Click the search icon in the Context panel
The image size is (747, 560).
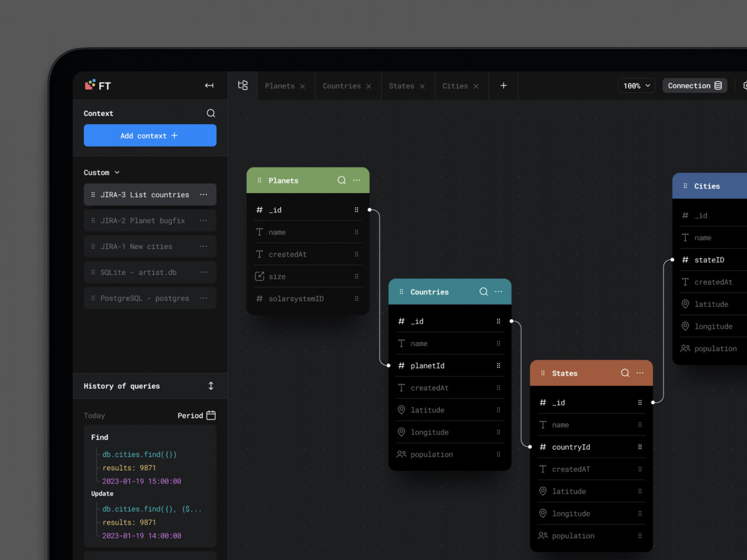[x=211, y=113]
